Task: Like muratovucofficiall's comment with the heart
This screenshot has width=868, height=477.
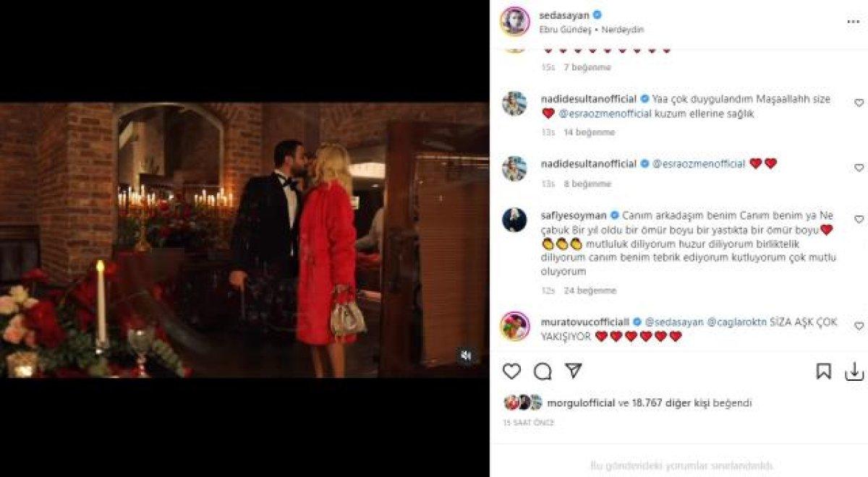Action: coord(859,326)
